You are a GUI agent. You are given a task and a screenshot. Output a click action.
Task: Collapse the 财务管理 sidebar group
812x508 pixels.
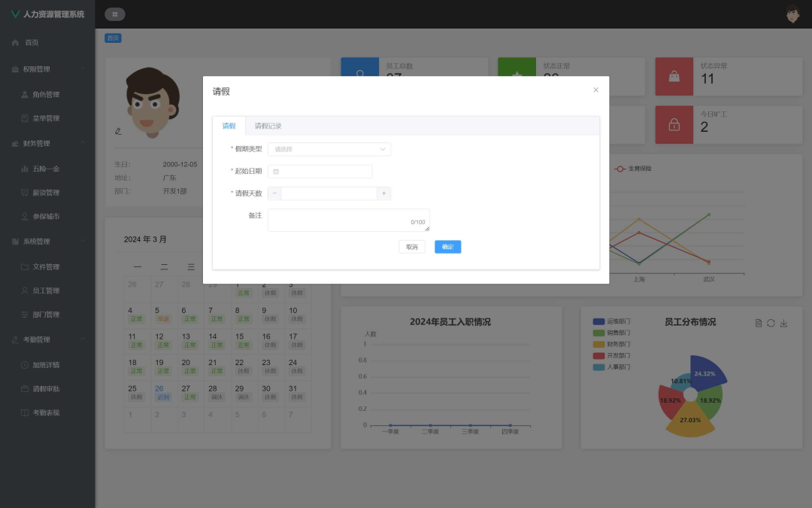point(47,143)
